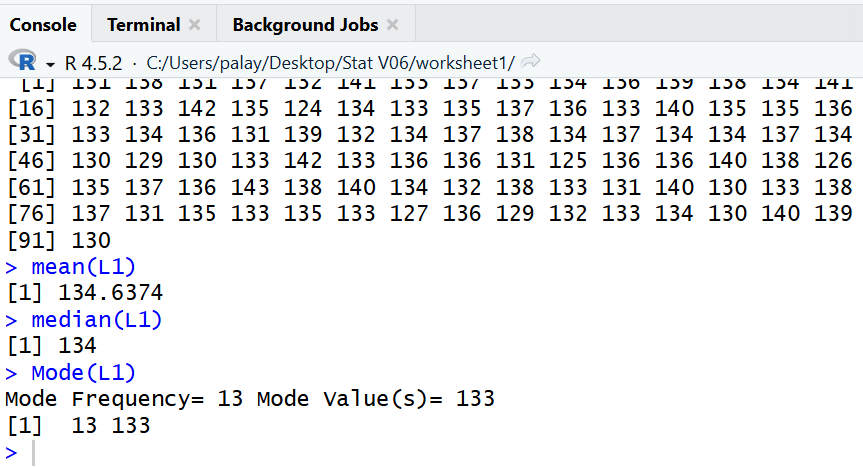Click the output row starting with [46]

[x=430, y=160]
